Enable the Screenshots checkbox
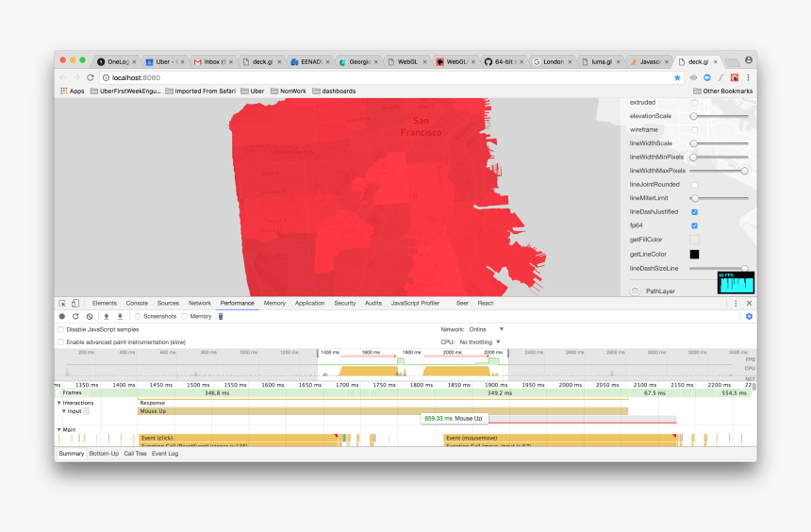This screenshot has width=811, height=532. pos(138,316)
